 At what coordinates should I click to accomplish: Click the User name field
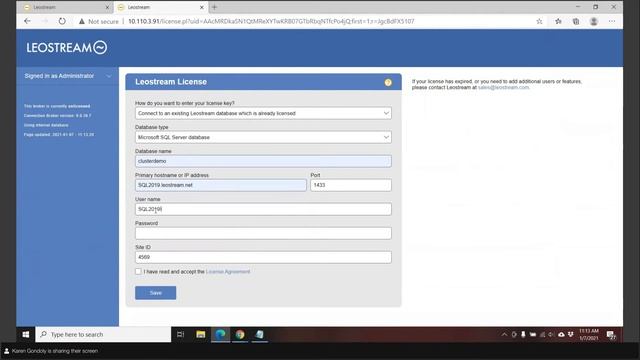point(263,209)
